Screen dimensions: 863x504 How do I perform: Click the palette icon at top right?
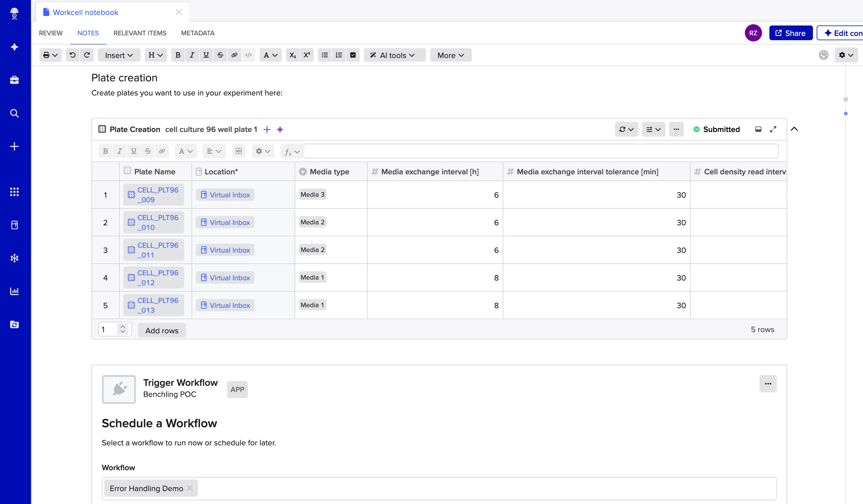[824, 55]
